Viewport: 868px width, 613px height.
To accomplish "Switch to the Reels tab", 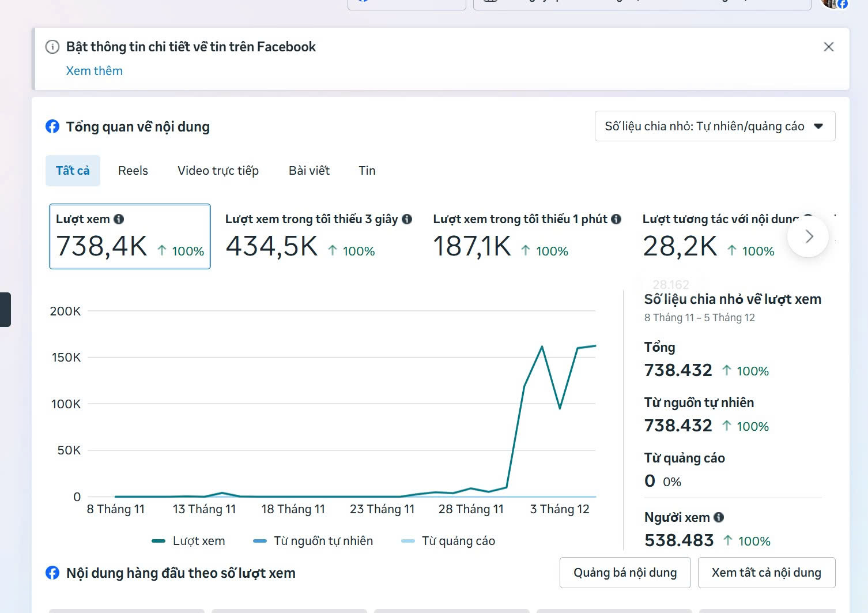I will coord(133,171).
